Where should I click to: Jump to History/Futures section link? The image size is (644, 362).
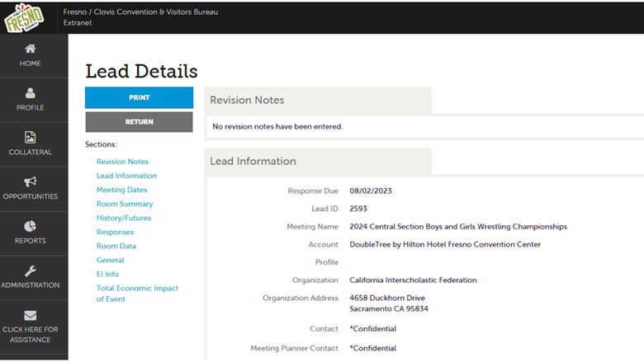click(x=124, y=218)
